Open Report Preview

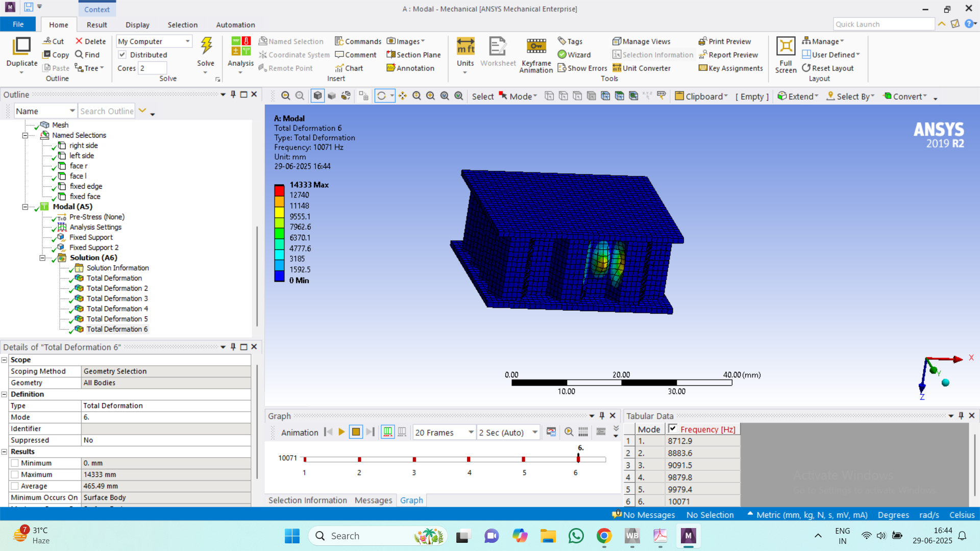(x=728, y=55)
